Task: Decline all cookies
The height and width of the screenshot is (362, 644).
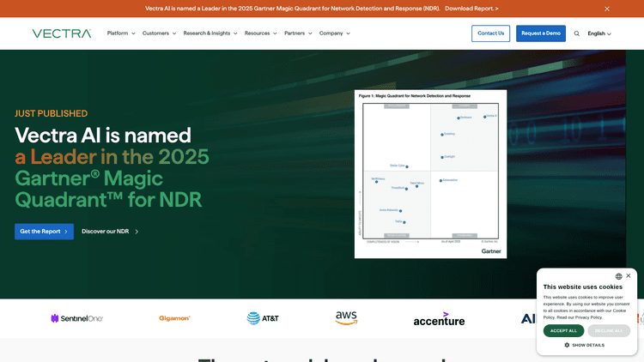Action: pyautogui.click(x=609, y=331)
